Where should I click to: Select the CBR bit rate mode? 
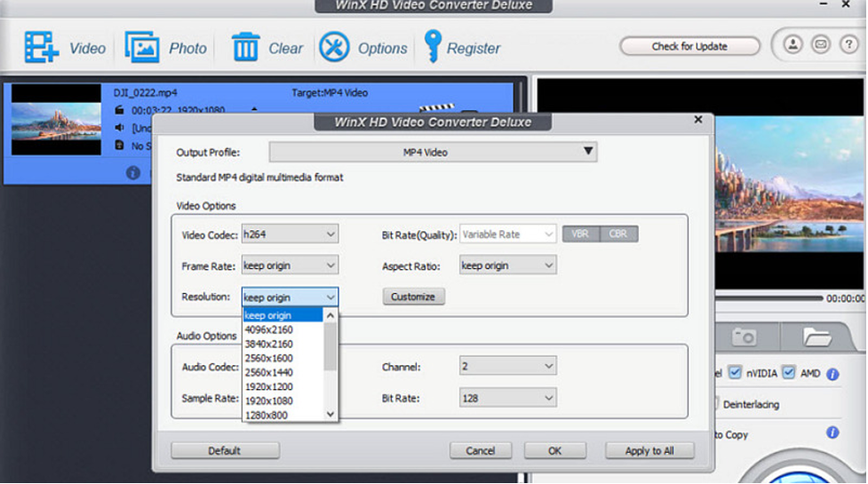click(618, 234)
